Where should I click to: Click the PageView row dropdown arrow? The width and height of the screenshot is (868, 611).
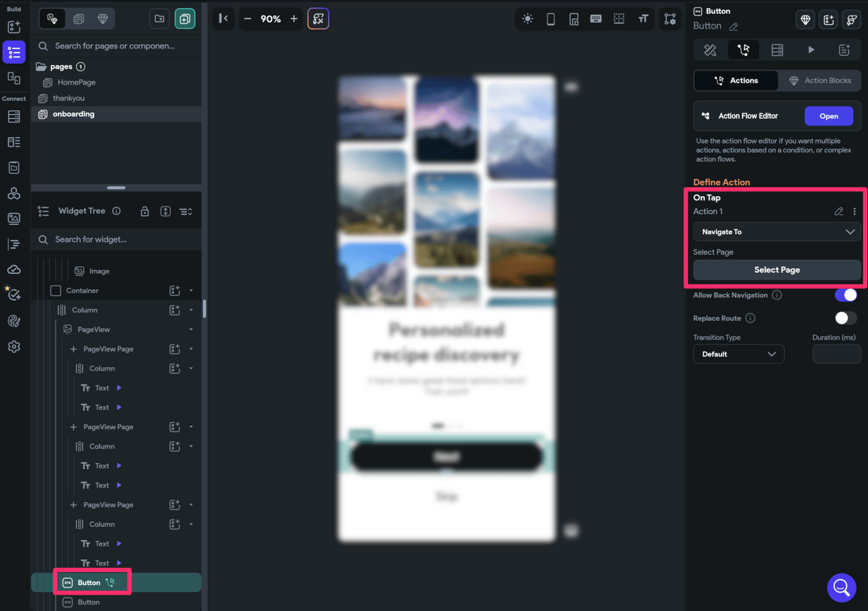click(x=191, y=330)
